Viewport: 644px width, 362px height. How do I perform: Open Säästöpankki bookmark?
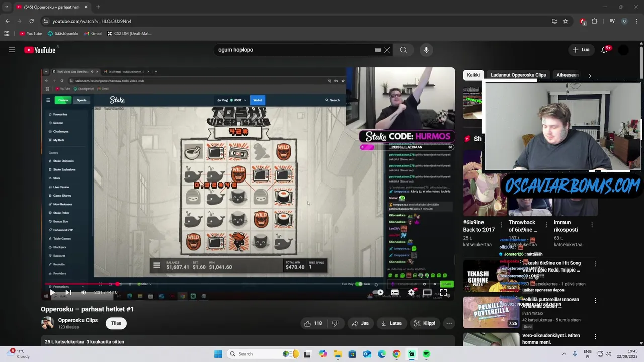[x=63, y=34]
